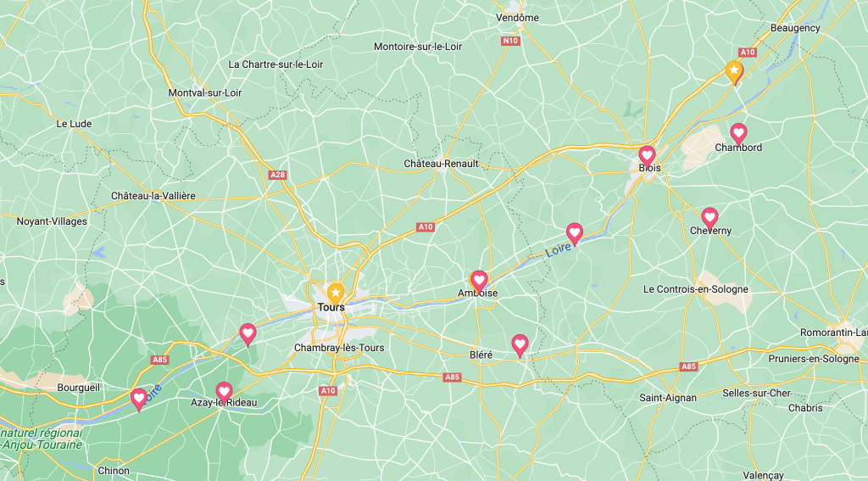The width and height of the screenshot is (868, 481).
Task: Select the heart marker on Amboise
Action: tap(479, 281)
